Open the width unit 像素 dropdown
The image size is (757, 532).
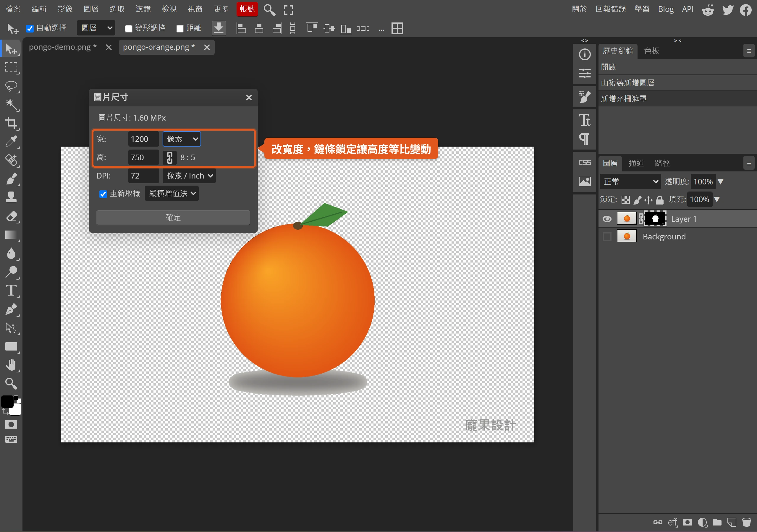tap(182, 139)
